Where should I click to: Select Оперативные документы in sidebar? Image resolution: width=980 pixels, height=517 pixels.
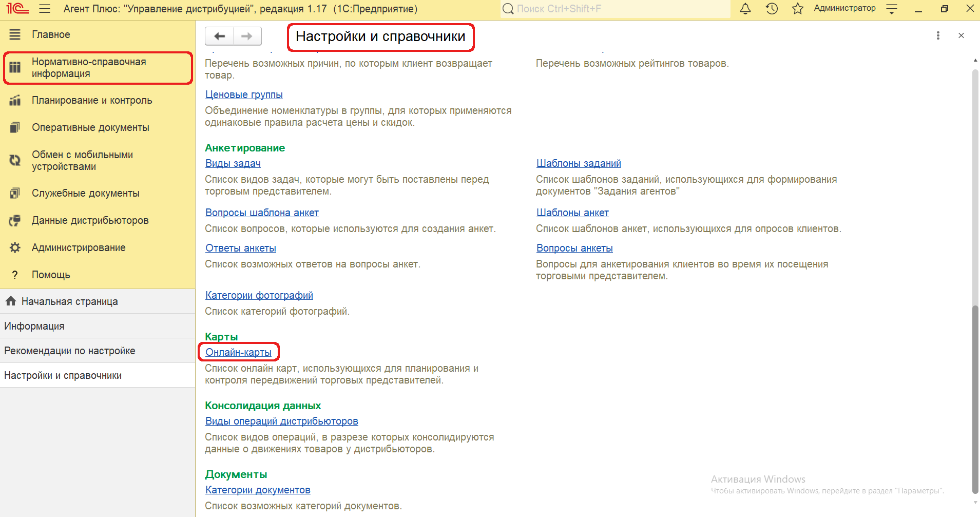[x=90, y=127]
